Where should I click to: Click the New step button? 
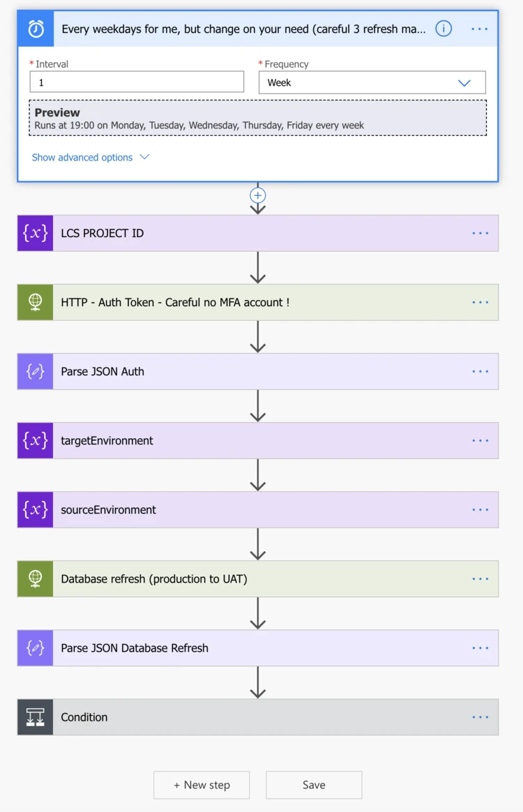point(202,785)
